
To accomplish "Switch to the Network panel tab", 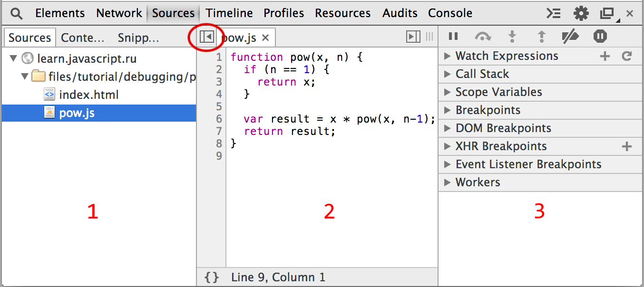I will tap(119, 13).
